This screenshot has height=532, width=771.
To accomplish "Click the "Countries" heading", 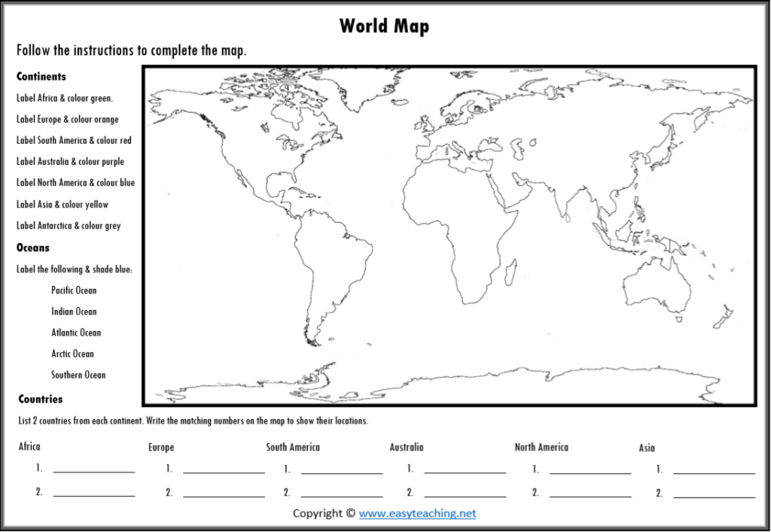I will (41, 399).
